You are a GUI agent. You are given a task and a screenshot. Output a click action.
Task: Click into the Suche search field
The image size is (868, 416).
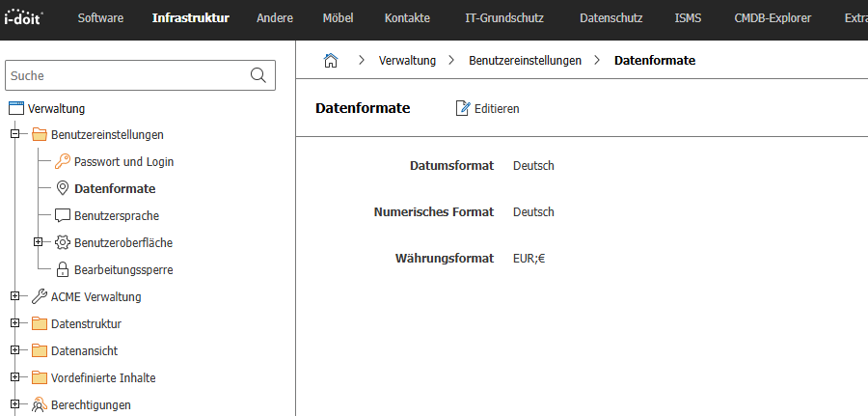click(x=125, y=75)
